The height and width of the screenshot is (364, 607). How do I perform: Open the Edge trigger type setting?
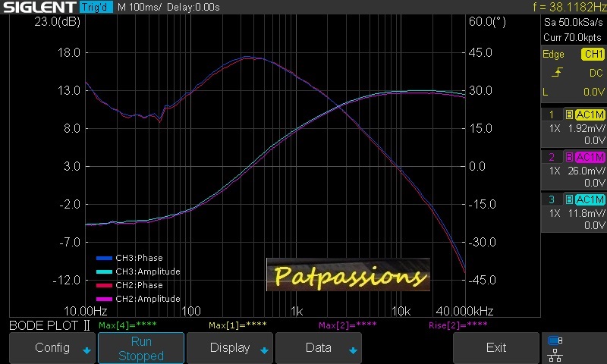pos(553,55)
